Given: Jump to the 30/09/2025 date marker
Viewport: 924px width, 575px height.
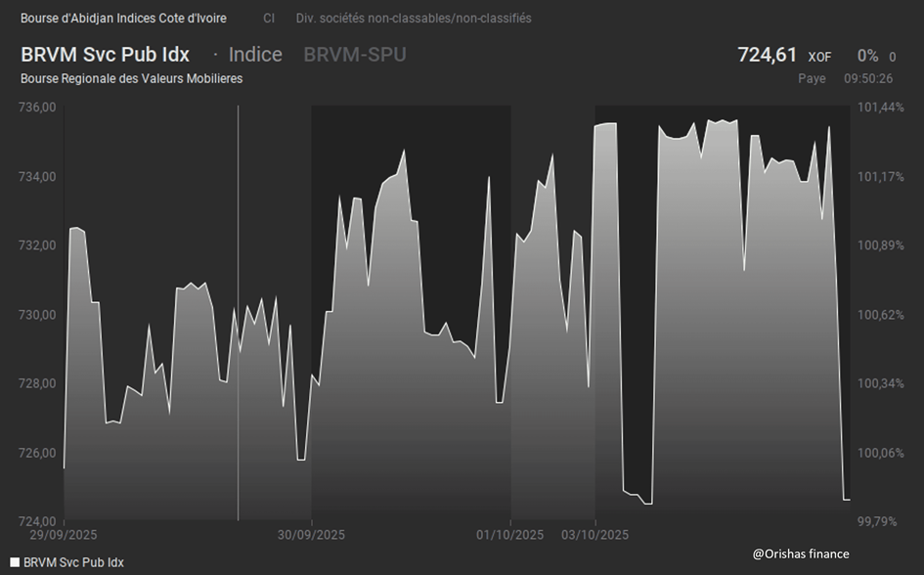Looking at the screenshot, I should pyautogui.click(x=311, y=535).
